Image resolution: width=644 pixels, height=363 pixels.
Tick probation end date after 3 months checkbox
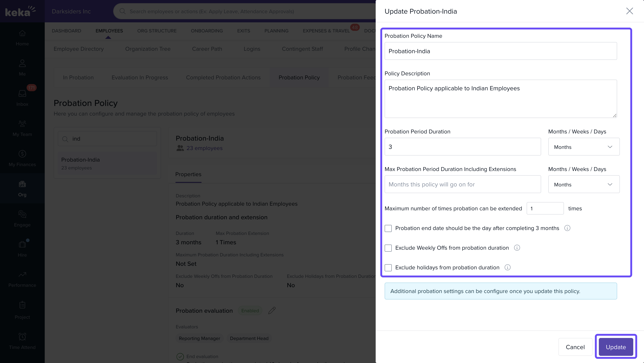pyautogui.click(x=388, y=228)
